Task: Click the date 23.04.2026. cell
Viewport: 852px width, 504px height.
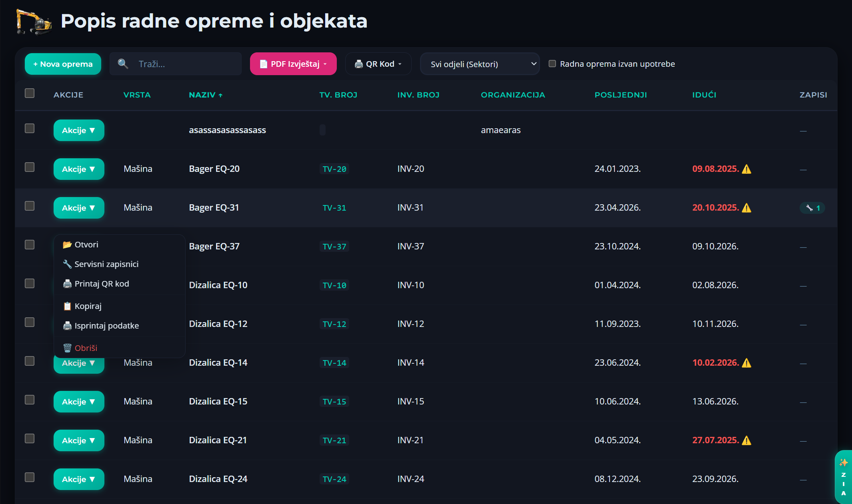Action: pyautogui.click(x=618, y=208)
